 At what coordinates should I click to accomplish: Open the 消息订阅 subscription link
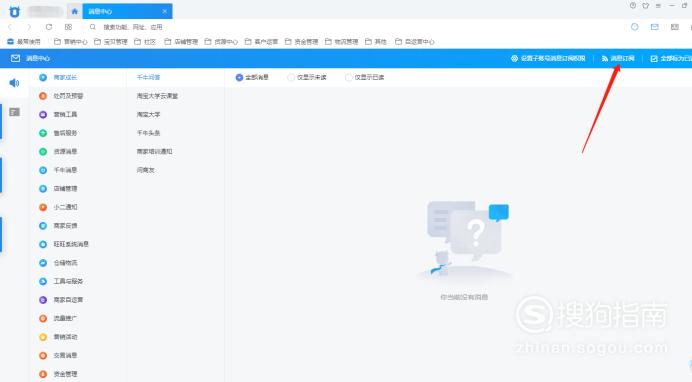[x=618, y=58]
